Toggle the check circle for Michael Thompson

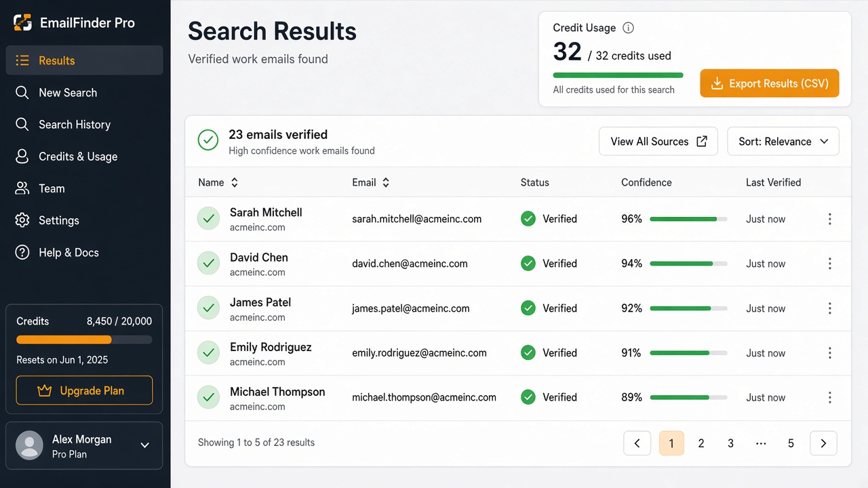point(209,398)
